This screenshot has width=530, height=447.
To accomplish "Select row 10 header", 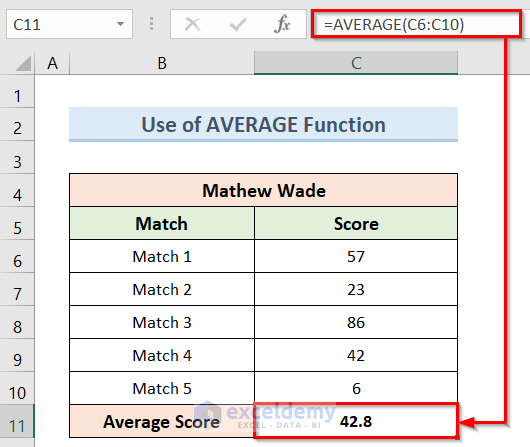I will click(x=17, y=388).
